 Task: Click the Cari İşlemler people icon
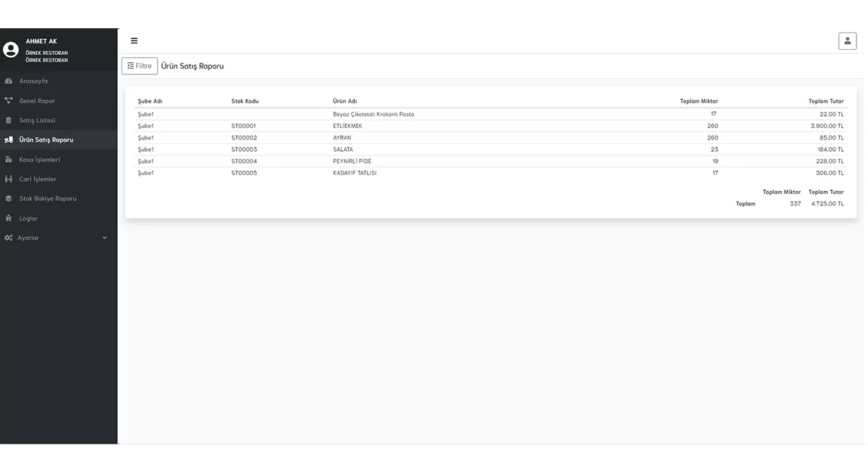click(x=9, y=179)
